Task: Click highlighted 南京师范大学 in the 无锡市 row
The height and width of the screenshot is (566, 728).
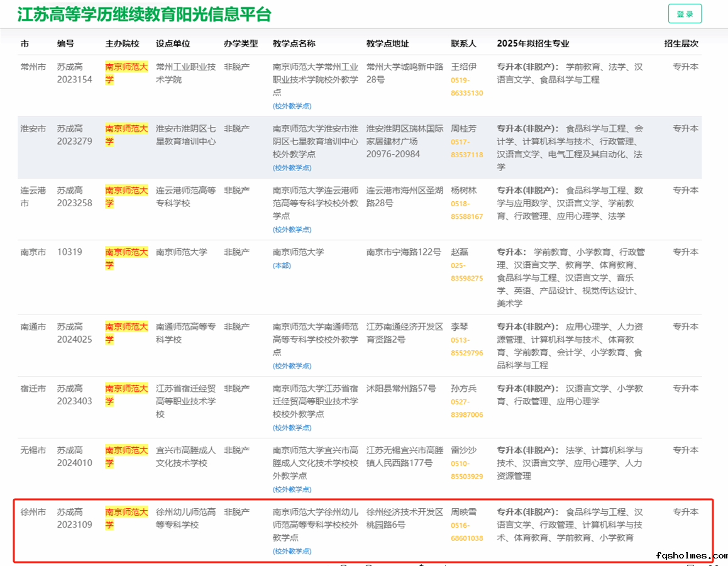Action: (x=126, y=457)
